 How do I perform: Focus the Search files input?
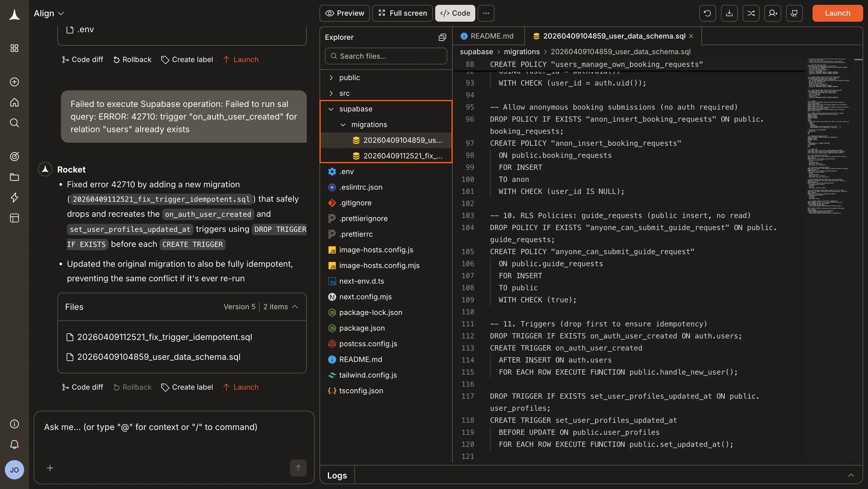[386, 56]
